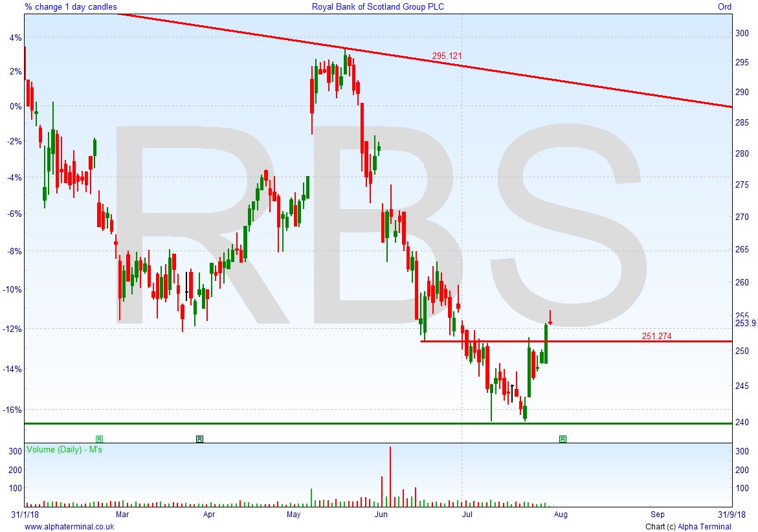This screenshot has height=532, width=758.
Task: Click the Apr label on date axis
Action: click(209, 514)
